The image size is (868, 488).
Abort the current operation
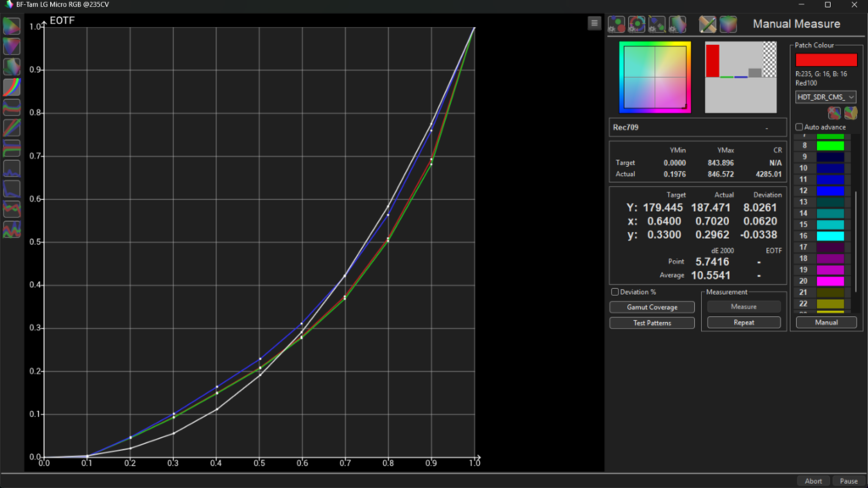click(813, 481)
